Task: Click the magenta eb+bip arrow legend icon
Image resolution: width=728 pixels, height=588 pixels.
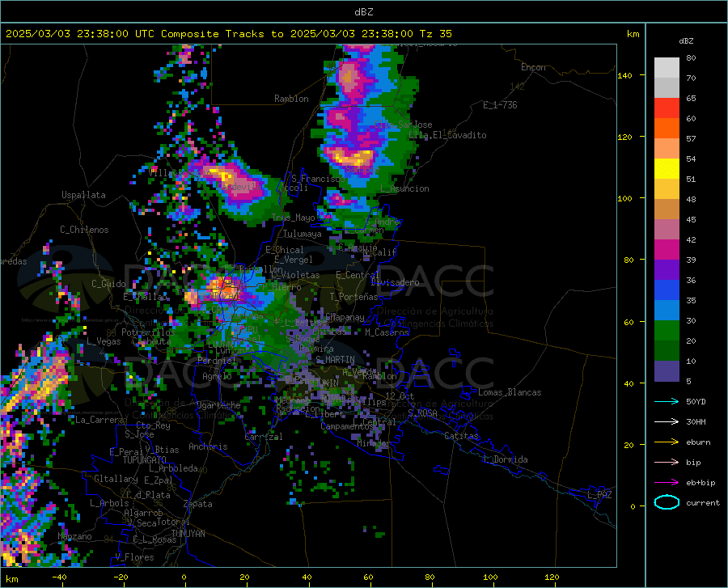Action: (667, 483)
